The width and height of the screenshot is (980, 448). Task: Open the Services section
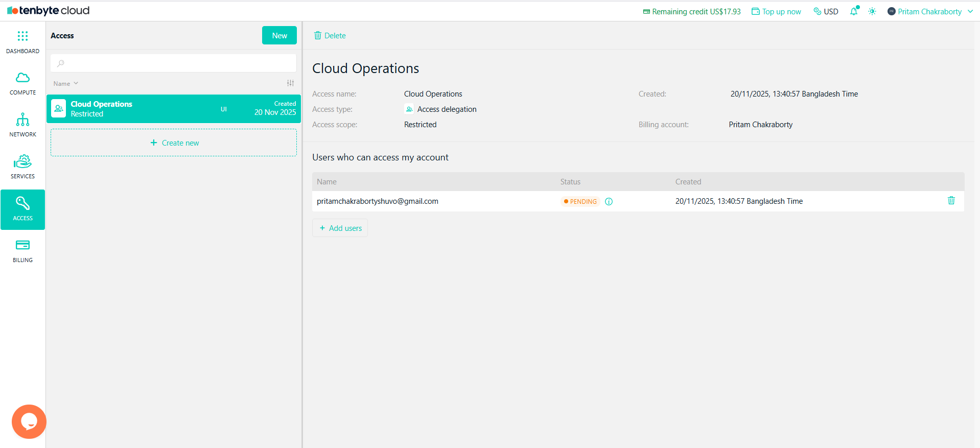(22, 168)
